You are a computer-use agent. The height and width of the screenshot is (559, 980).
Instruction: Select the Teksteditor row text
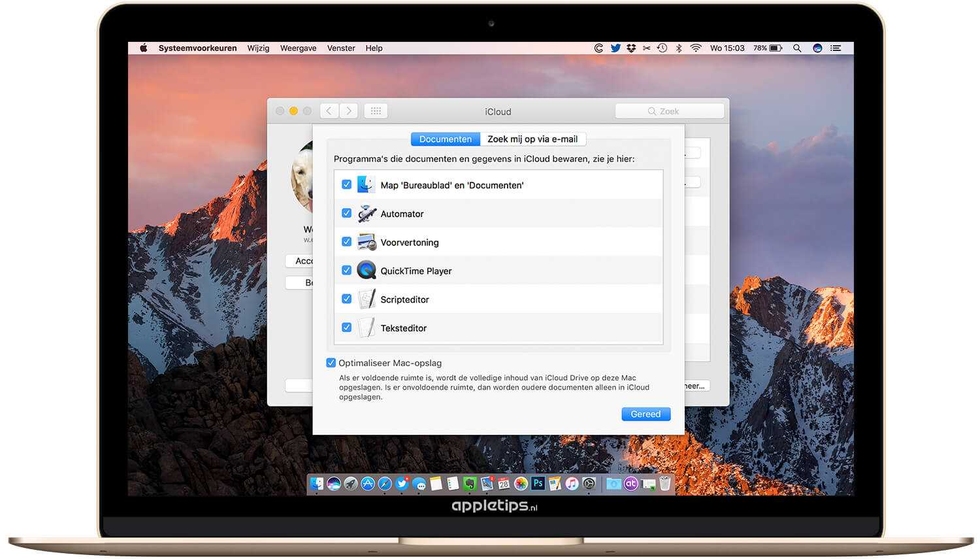(x=403, y=328)
